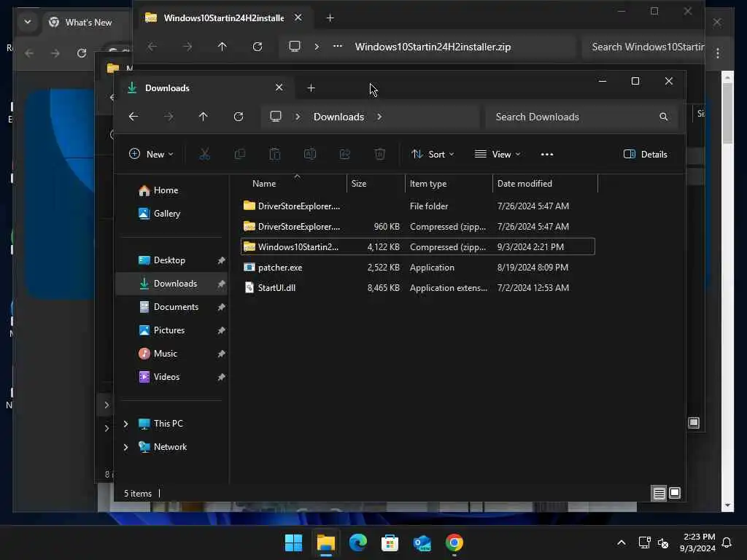Viewport: 747px width, 560px height.
Task: Click the volume muted tray icon
Action: [x=663, y=542]
